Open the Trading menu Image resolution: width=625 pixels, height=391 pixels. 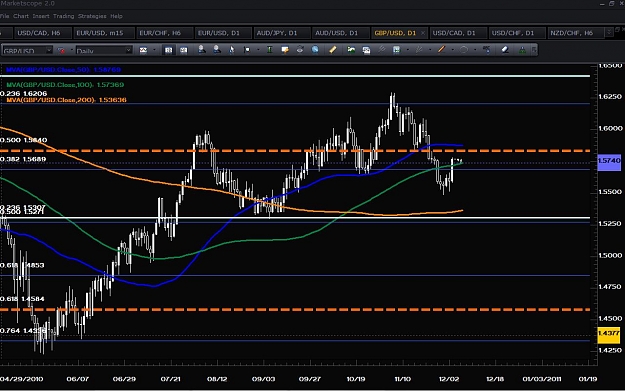point(63,16)
